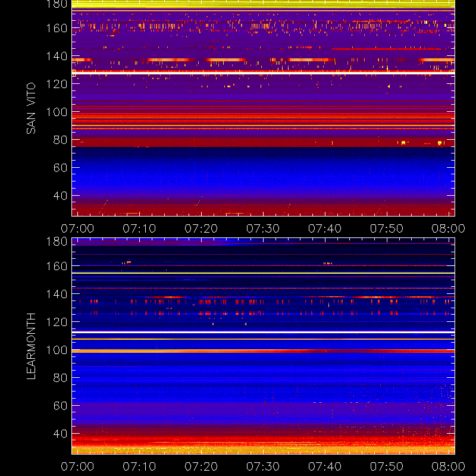Click 07:00 time label under Learmonth plot

click(77, 466)
